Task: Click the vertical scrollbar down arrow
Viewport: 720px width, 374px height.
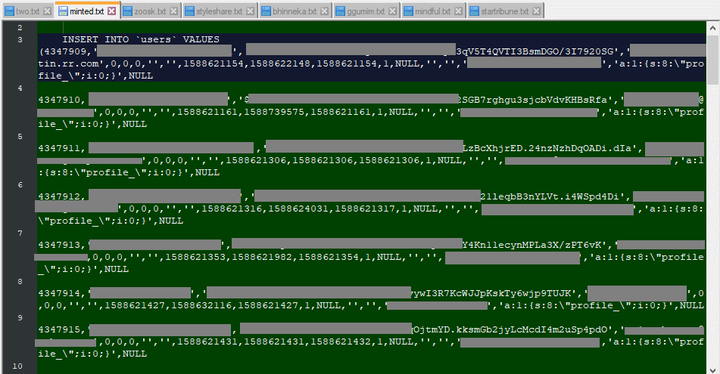Action: pyautogui.click(x=713, y=369)
